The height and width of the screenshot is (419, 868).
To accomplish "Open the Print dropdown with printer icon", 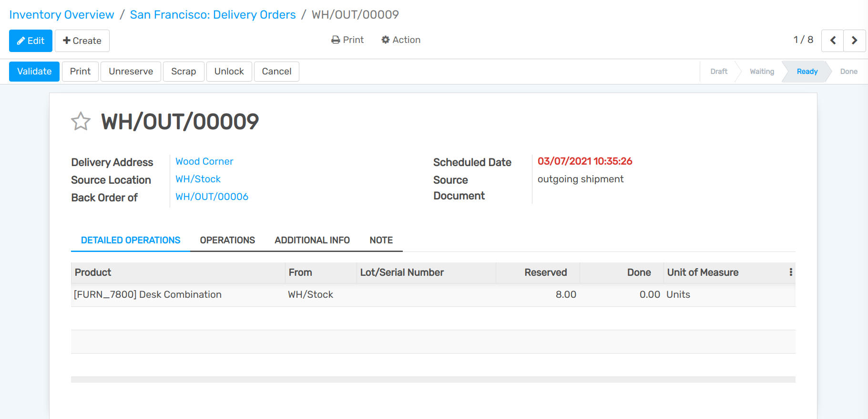I will tap(347, 40).
